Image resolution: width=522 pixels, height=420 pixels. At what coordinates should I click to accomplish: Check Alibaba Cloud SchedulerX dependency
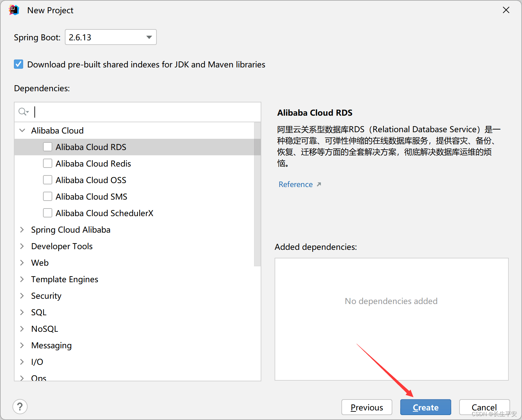coord(48,213)
